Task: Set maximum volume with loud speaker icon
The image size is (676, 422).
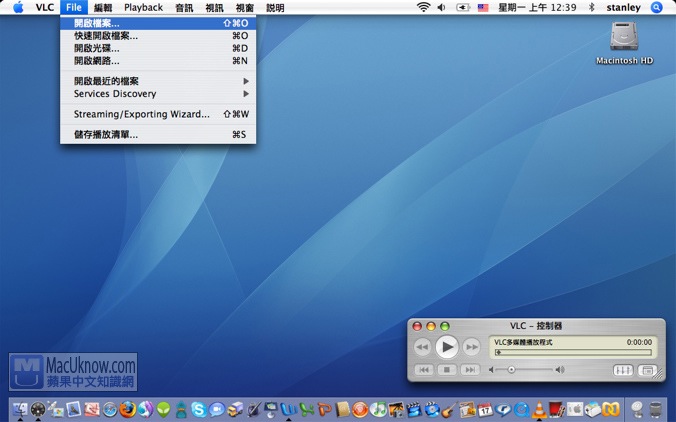Action: 560,370
